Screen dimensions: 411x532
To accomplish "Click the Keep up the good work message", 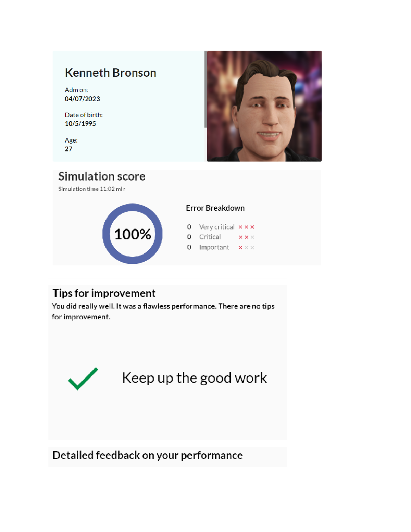I will coord(194,378).
